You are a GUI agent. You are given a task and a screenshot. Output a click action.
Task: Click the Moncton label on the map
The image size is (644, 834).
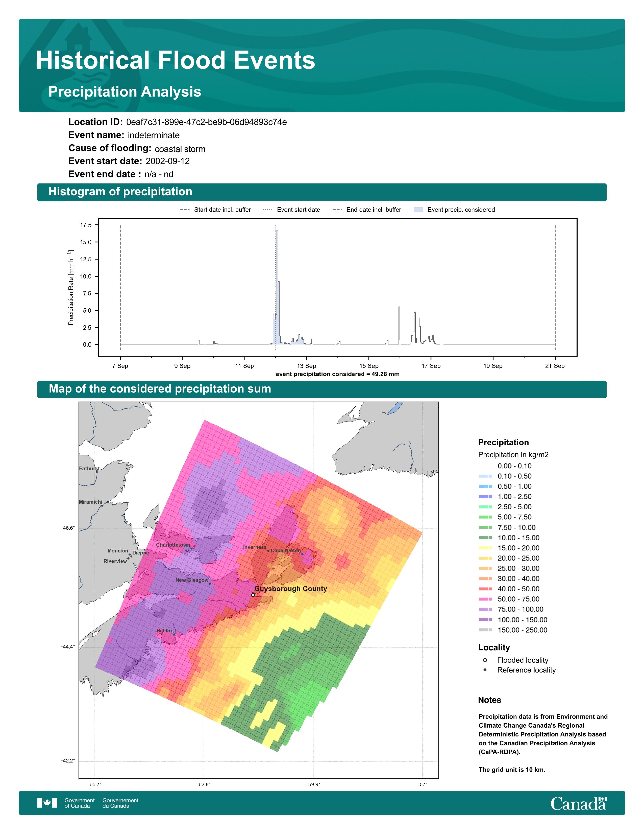tap(117, 551)
